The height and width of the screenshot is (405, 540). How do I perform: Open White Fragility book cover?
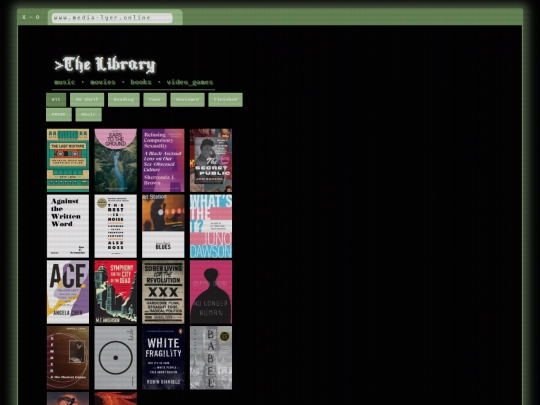tap(163, 358)
